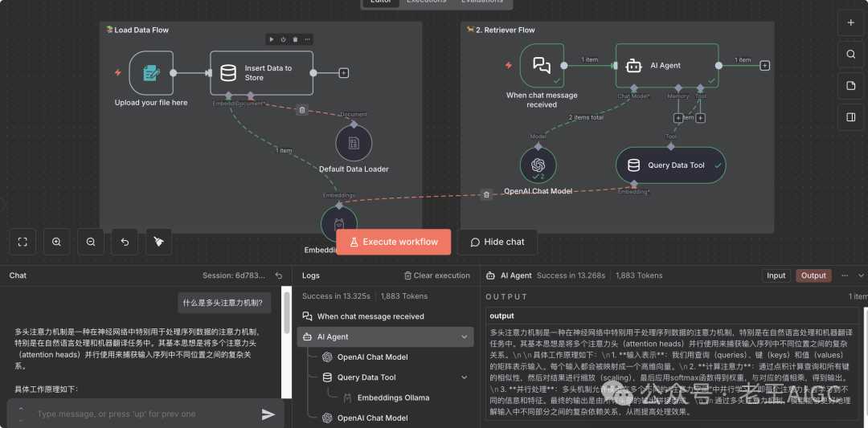Screen dimensions: 868x428
Task: Zoom in on the canvas
Action: point(56,242)
